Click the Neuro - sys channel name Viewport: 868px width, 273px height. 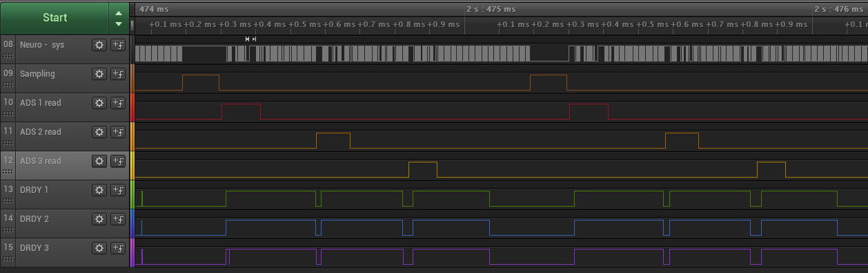42,44
